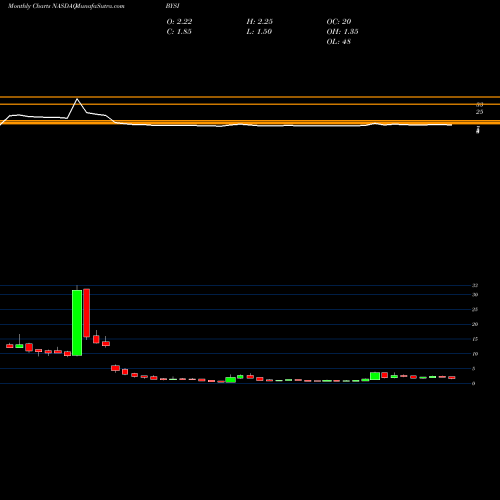
Task: Click the tall green monthly candlestick
Action: (x=77, y=323)
